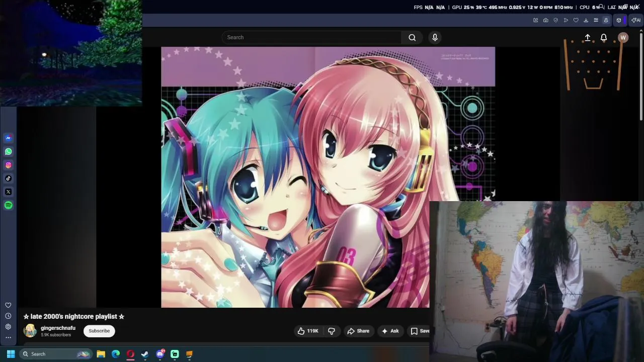The width and height of the screenshot is (644, 362).
Task: Click the game preview overlay window
Action: pyautogui.click(x=71, y=53)
